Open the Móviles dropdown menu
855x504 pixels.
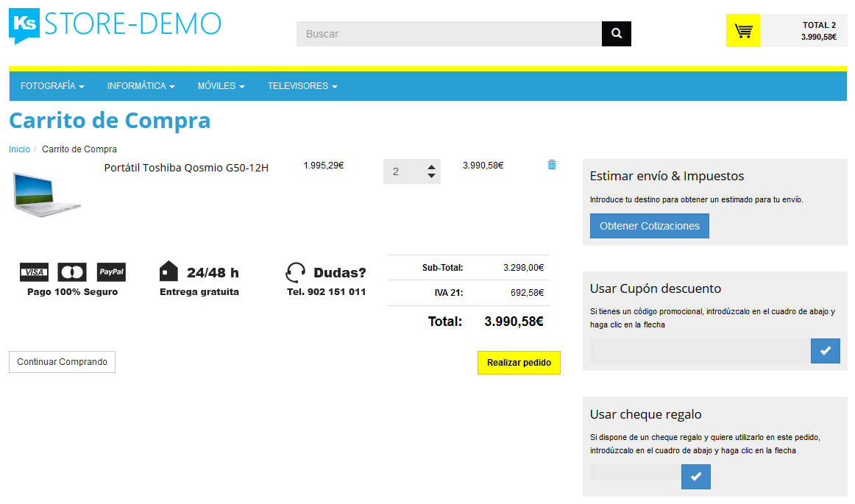(221, 86)
